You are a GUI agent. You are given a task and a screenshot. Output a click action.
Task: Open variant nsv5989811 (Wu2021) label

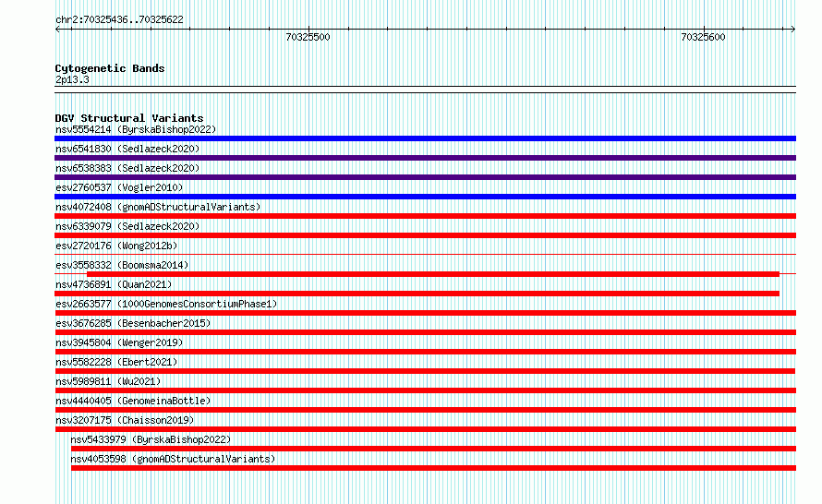[x=108, y=381]
